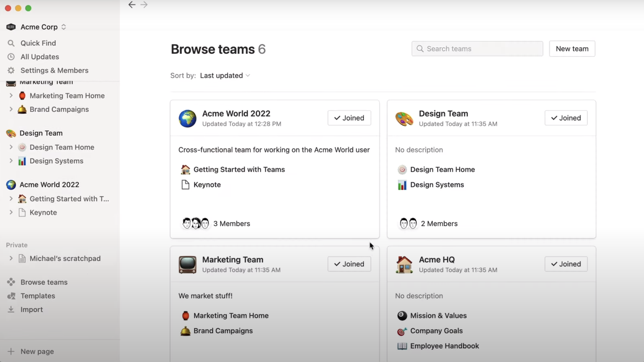
Task: Click the forward navigation arrow
Action: click(x=144, y=5)
